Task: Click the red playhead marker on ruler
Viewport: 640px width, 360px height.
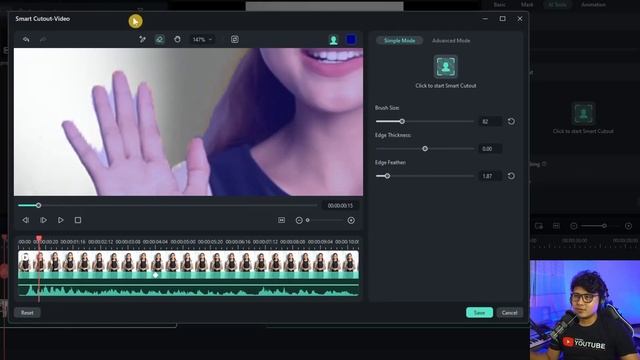Action: click(x=39, y=238)
